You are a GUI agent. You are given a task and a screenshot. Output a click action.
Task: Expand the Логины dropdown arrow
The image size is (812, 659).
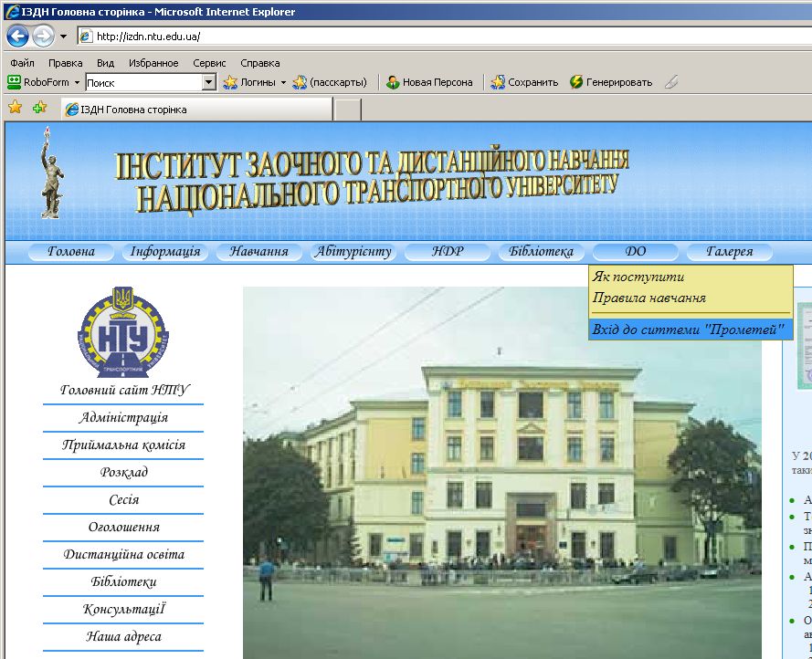coord(283,82)
